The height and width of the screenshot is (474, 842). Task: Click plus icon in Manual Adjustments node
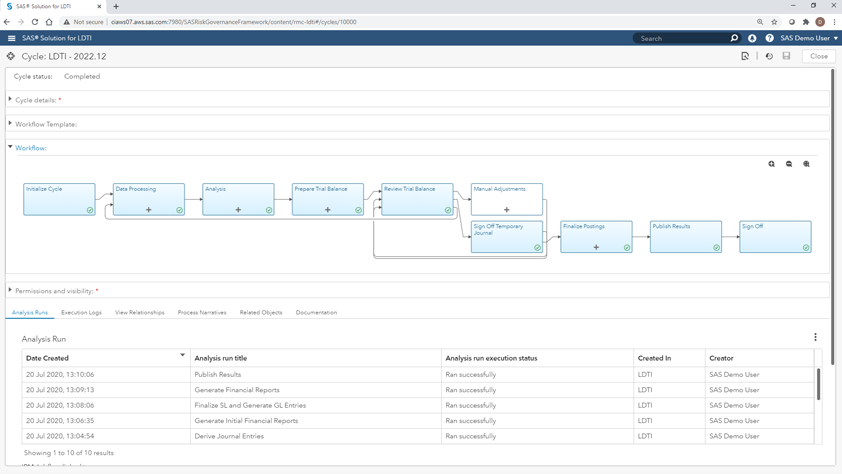(506, 210)
